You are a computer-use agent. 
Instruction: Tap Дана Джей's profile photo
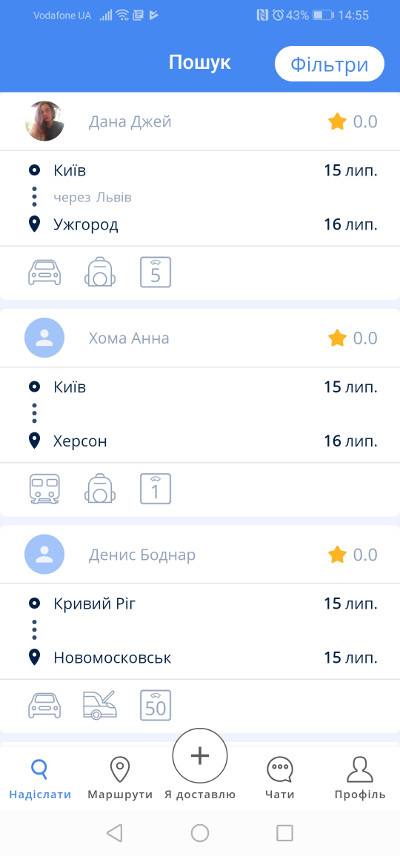point(44,121)
